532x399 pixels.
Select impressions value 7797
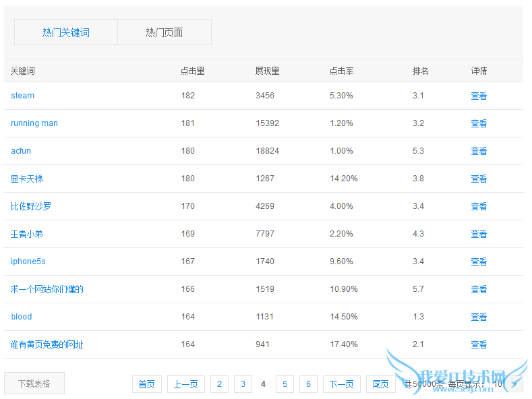coord(265,234)
